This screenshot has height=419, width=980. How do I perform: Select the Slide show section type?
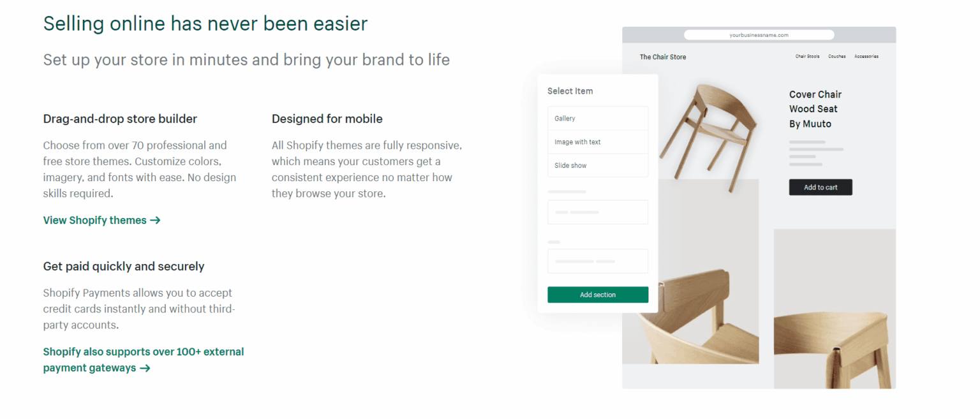click(x=598, y=165)
